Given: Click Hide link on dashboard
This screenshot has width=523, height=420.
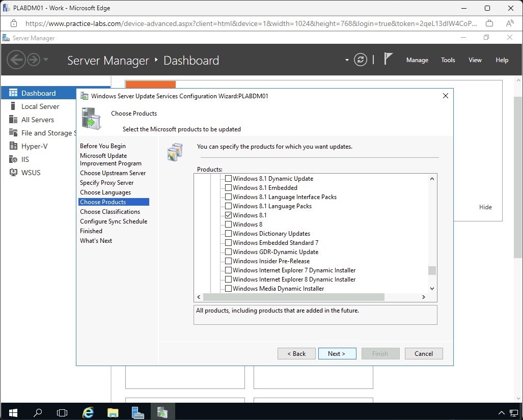Looking at the screenshot, I should 485,207.
